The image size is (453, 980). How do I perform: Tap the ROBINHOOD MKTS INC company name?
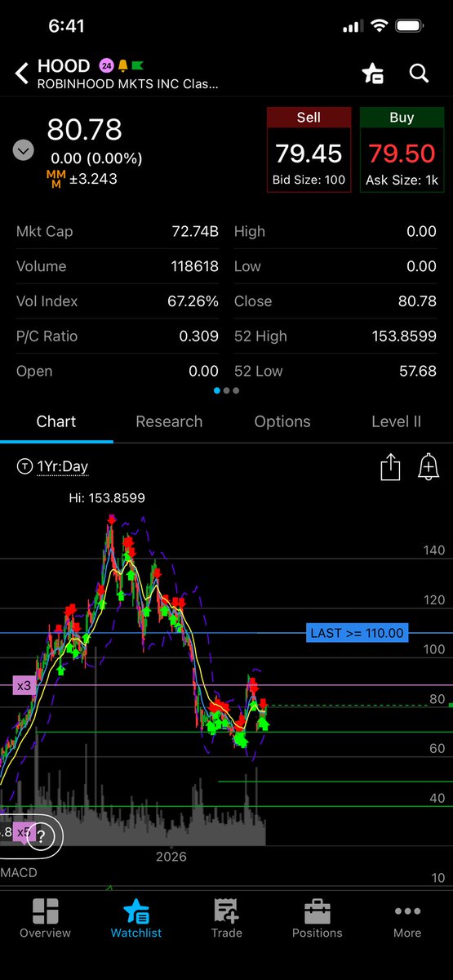tap(129, 83)
